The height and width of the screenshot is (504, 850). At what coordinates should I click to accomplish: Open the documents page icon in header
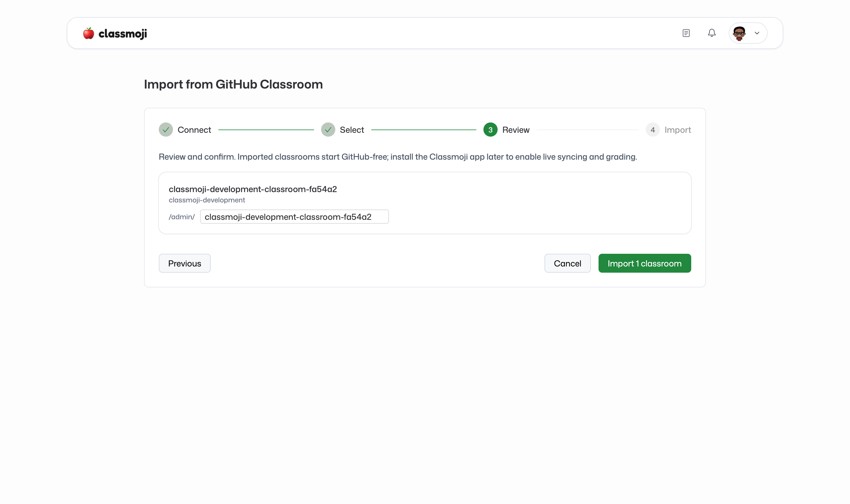[686, 33]
